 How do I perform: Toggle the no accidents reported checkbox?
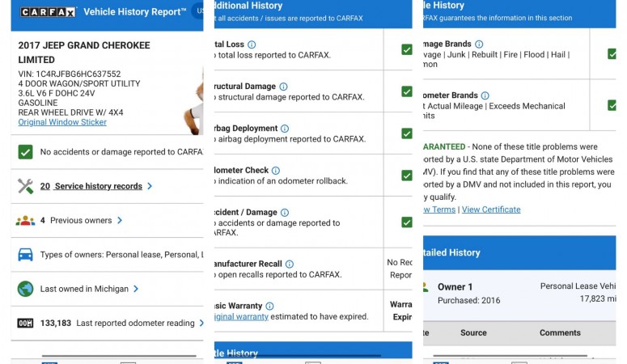pos(26,152)
